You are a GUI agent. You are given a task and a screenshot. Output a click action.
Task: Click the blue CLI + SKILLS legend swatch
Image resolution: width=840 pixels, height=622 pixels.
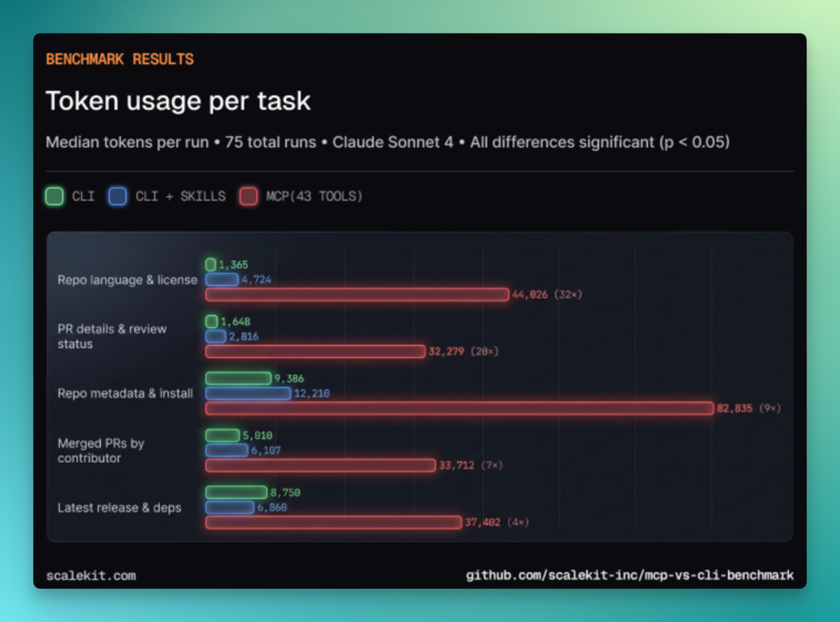117,196
